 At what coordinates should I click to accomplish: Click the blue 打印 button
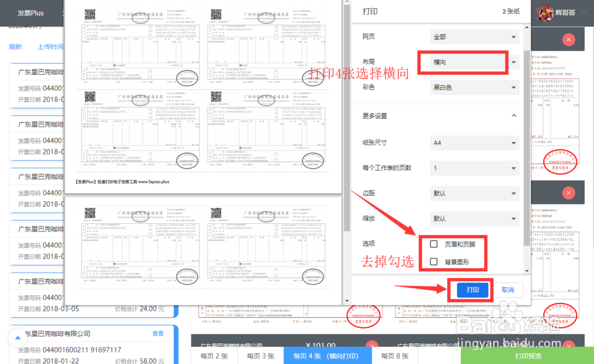[472, 290]
